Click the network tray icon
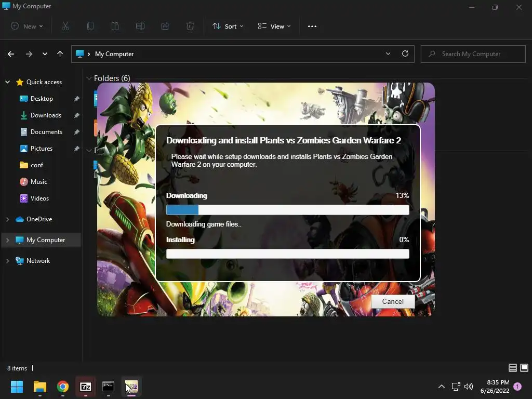 [x=456, y=387]
